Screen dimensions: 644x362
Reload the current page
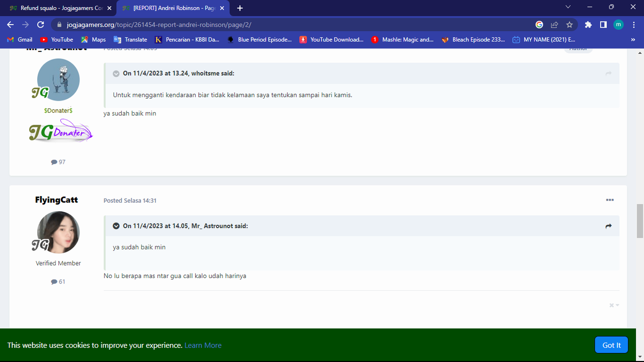[41, 25]
